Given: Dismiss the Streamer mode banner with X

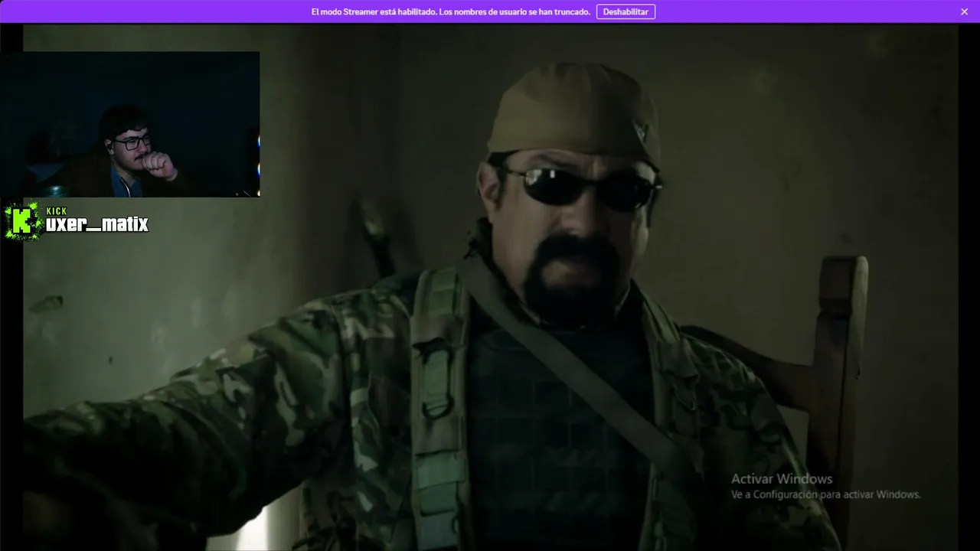Looking at the screenshot, I should [964, 11].
